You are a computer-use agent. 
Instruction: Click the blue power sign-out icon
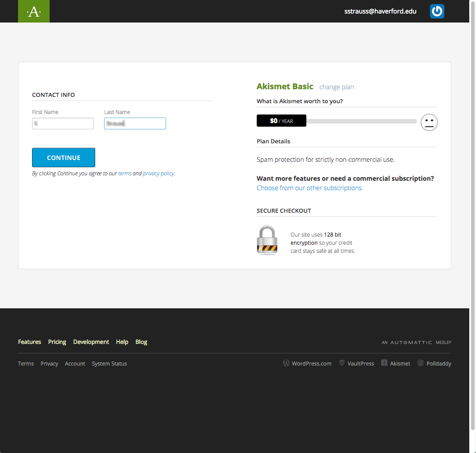(437, 11)
